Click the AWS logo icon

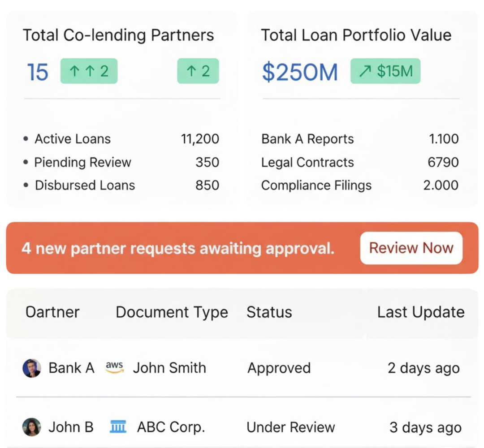tap(114, 367)
